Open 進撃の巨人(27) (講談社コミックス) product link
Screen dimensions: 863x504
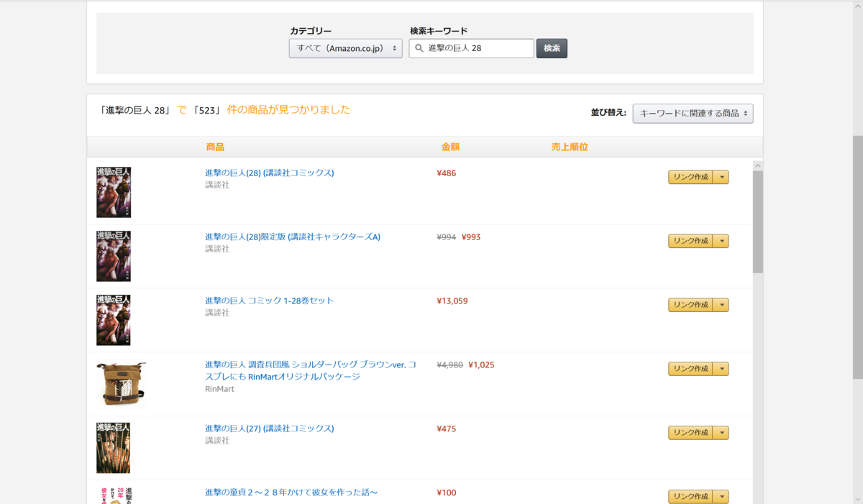(270, 429)
